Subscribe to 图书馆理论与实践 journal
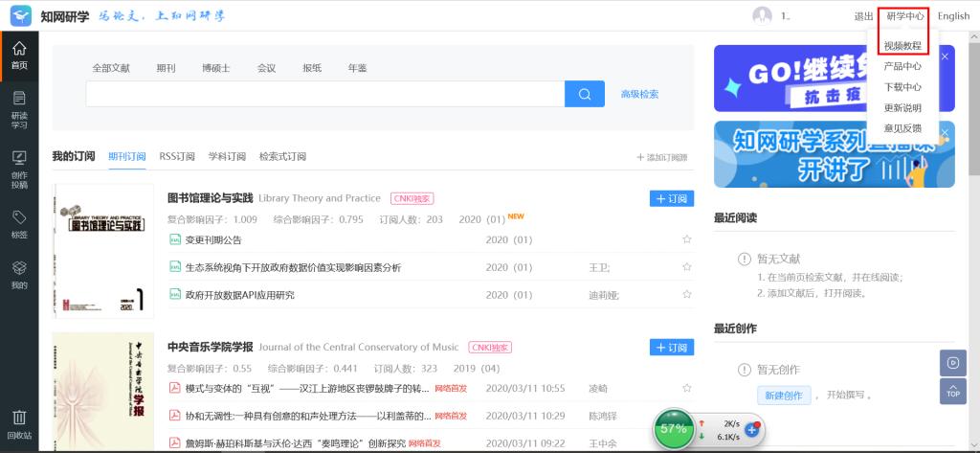Viewport: 980px width, 453px height. click(x=672, y=198)
